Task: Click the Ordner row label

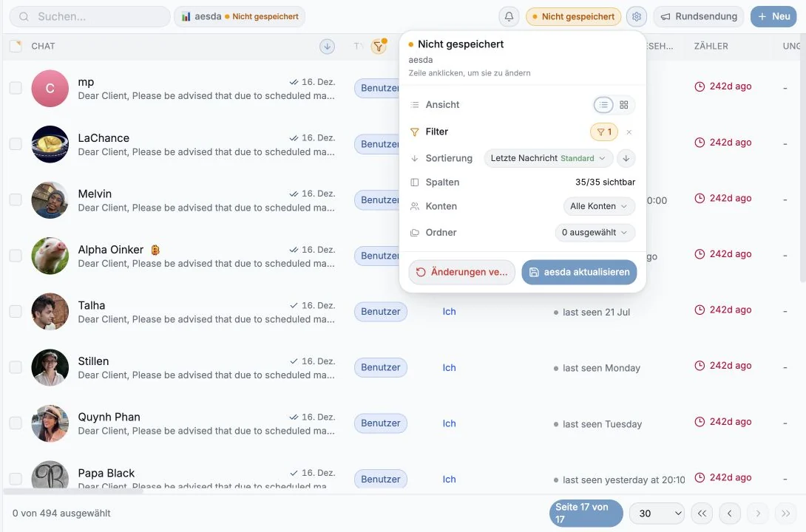Action: pyautogui.click(x=441, y=232)
